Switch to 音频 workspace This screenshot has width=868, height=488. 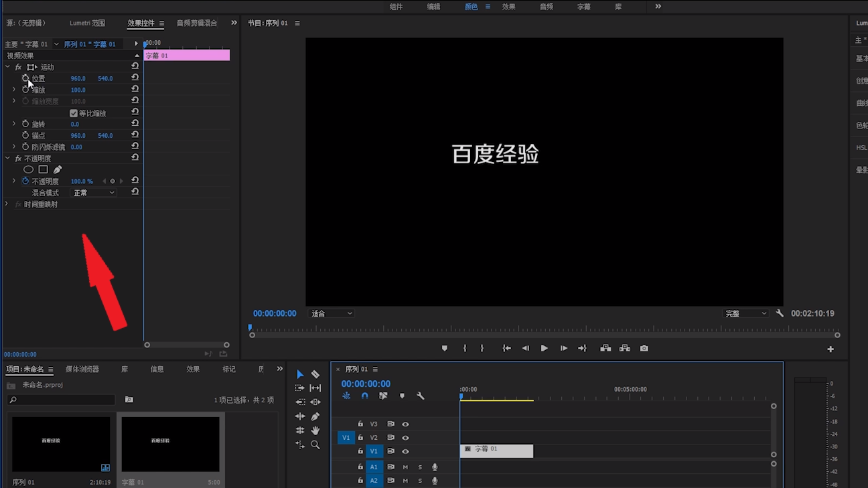(547, 7)
